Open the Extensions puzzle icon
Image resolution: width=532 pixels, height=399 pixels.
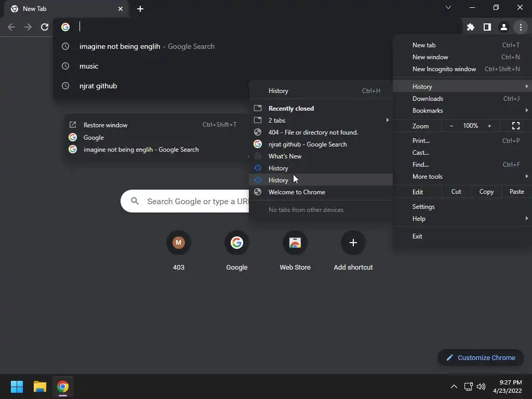pyautogui.click(x=470, y=27)
